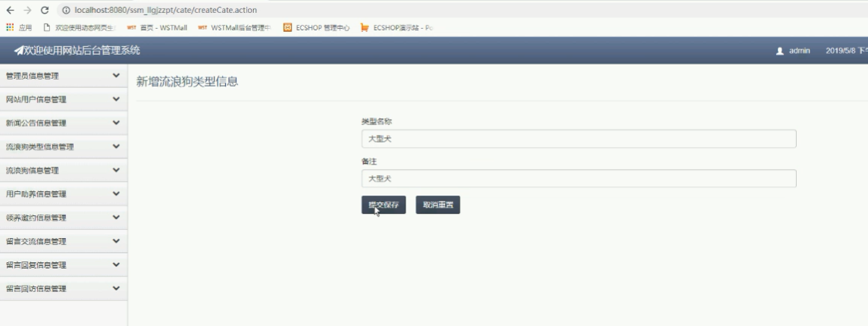
Task: Expand 新闻公告信息管理 menu
Action: (x=64, y=123)
